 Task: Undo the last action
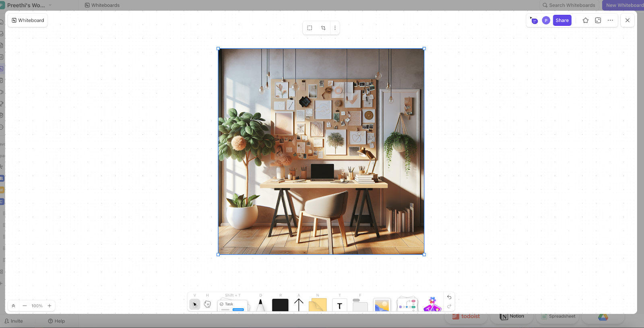click(449, 297)
